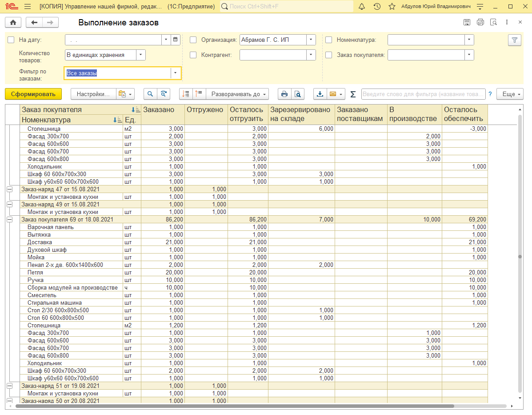Viewport: 532px width, 415px height.
Task: Collapse group Заказ покупателя 69 от 18.08.2021
Action: pos(9,219)
